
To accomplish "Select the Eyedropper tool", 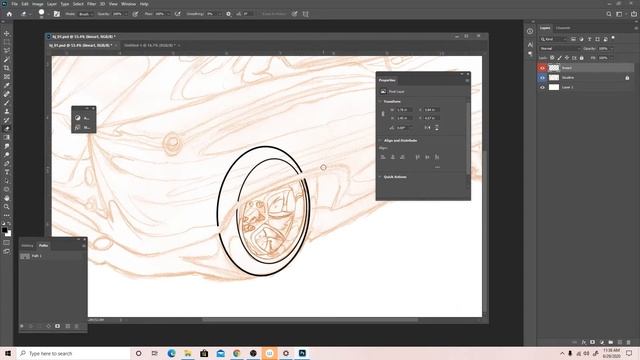I will (x=7, y=85).
